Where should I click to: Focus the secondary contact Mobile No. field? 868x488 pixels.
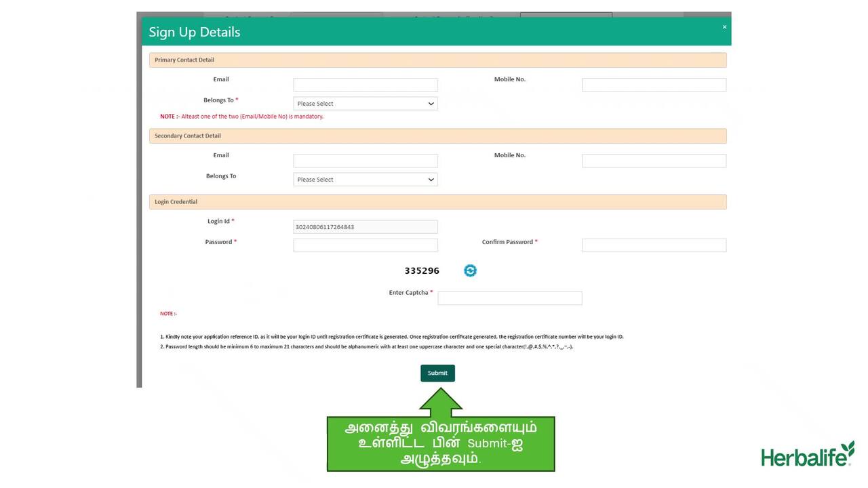pos(654,161)
